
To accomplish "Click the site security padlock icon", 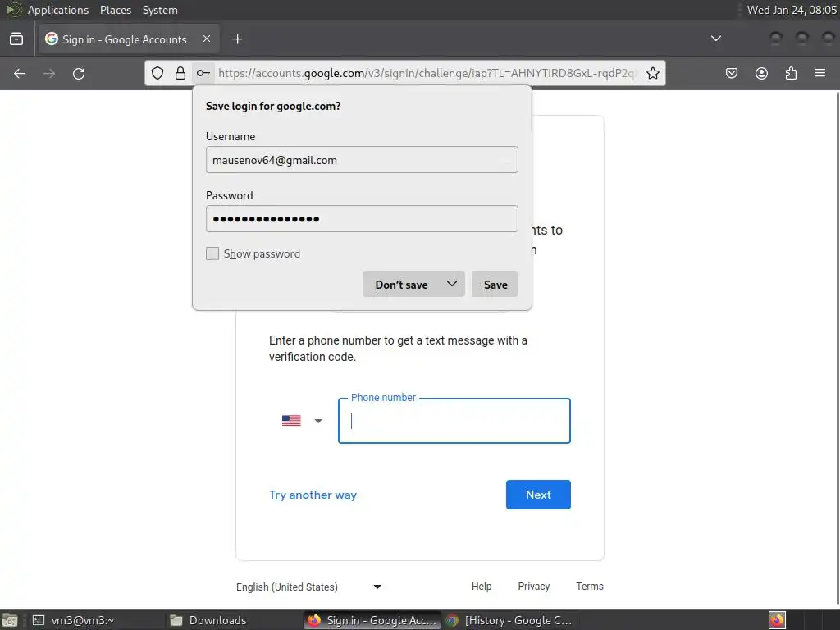I will (180, 73).
